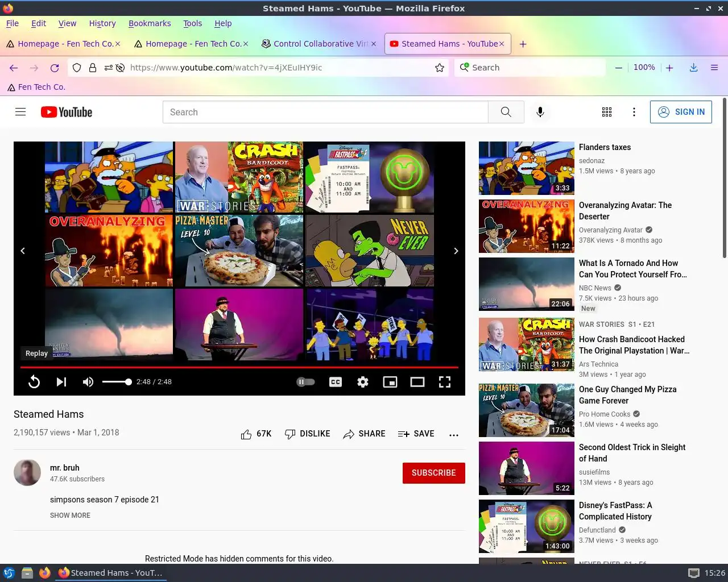Screen dimensions: 728x582
Task: Open the system start menu in taskbar
Action: click(9, 573)
